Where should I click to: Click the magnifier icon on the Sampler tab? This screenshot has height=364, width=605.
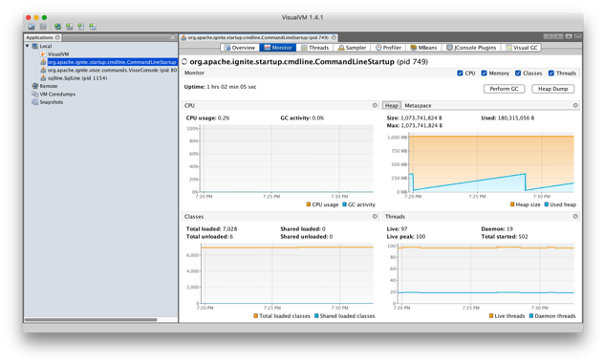point(341,48)
